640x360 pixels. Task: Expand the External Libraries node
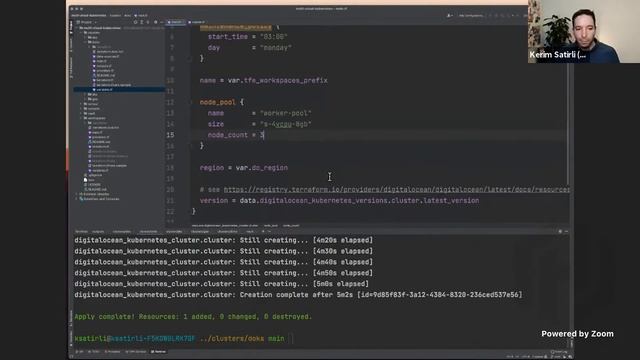(x=76, y=194)
